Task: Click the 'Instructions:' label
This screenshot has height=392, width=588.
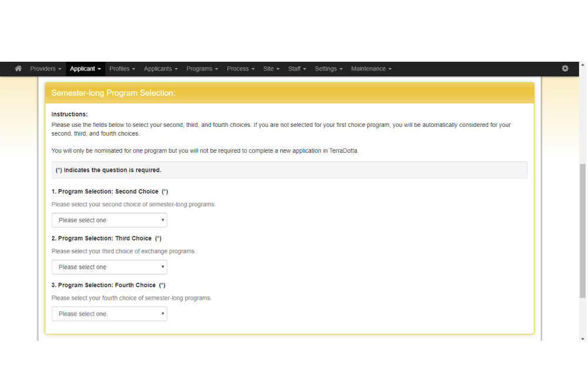Action: click(69, 114)
